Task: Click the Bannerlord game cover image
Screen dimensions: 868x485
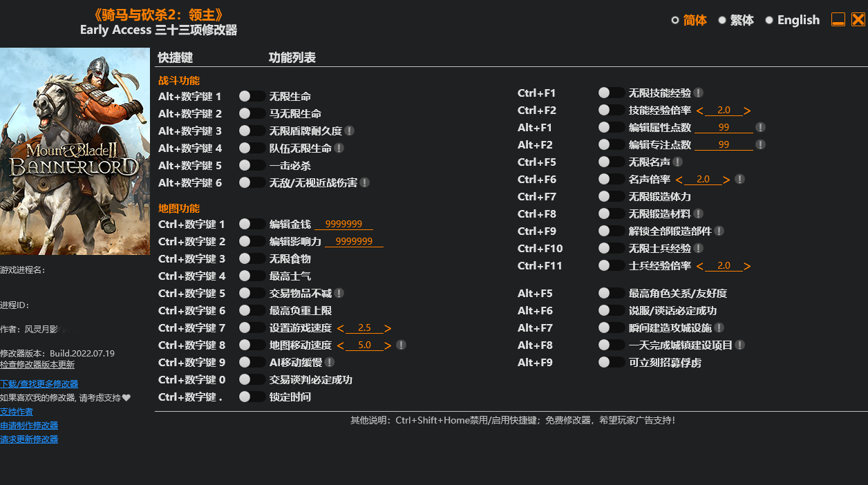Action: pyautogui.click(x=75, y=151)
